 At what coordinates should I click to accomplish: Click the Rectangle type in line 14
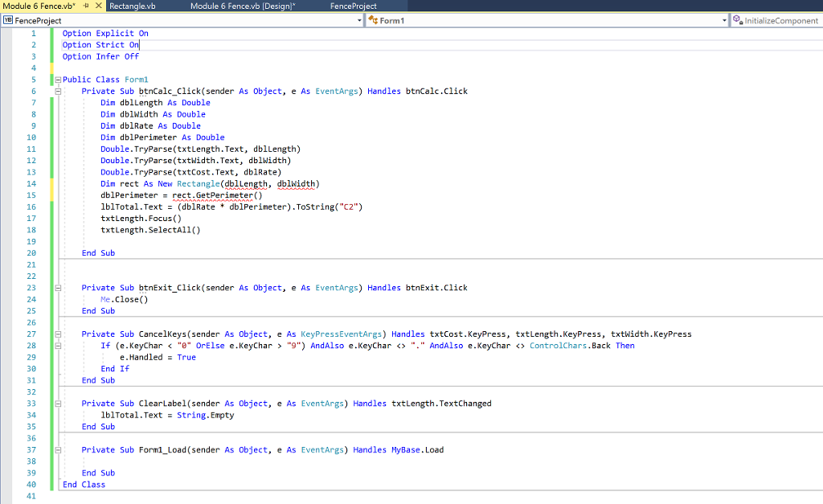tap(199, 184)
